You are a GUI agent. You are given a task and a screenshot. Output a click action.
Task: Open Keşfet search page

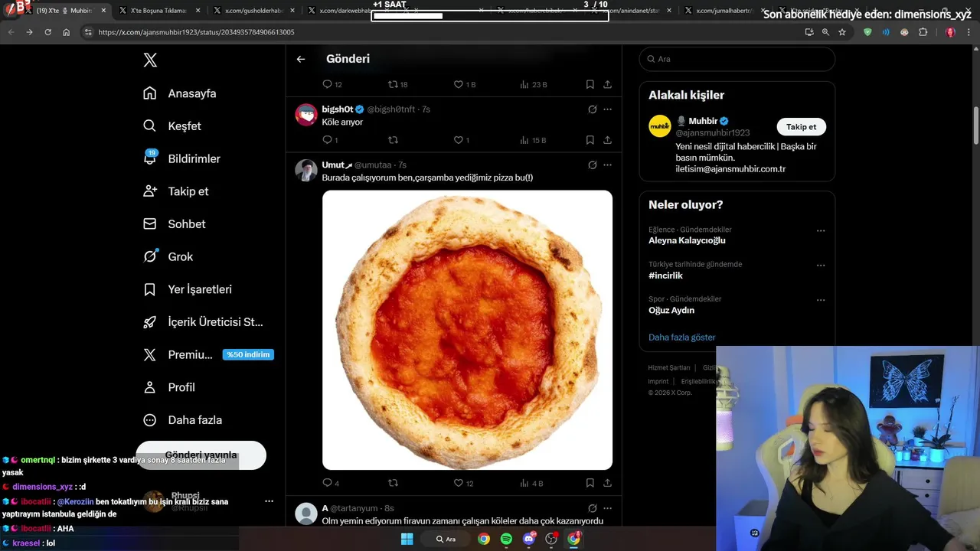click(x=172, y=126)
